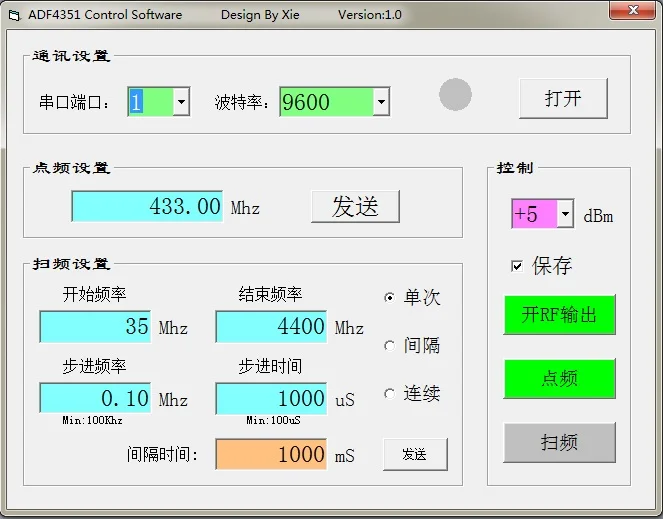The image size is (663, 519).
Task: Click the 扫频设置 group title
Action: pyautogui.click(x=71, y=264)
